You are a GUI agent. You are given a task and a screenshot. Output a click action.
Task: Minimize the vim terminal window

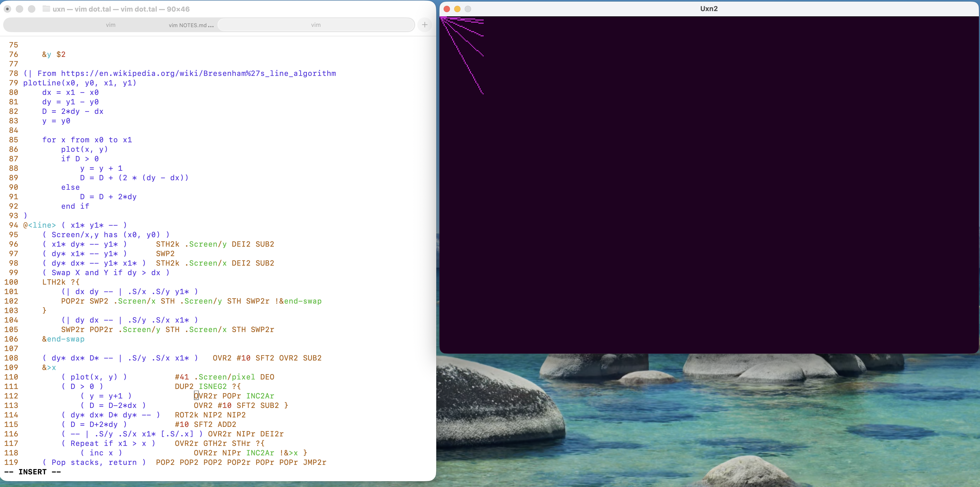[x=19, y=9]
